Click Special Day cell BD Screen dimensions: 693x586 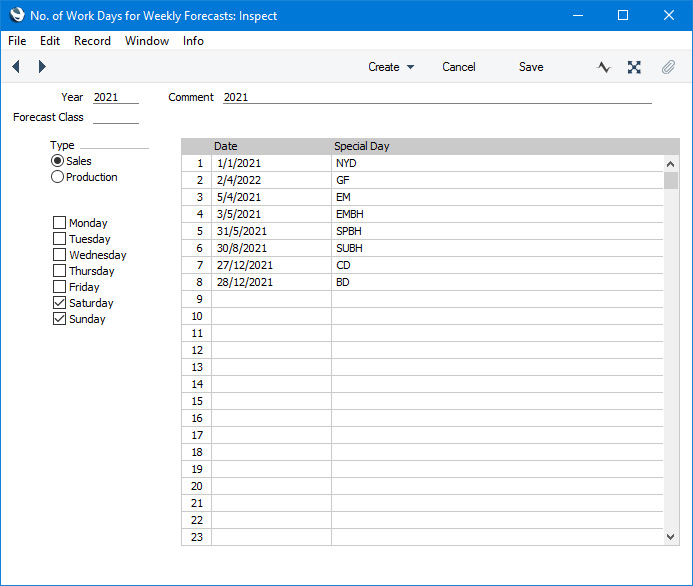(497, 282)
